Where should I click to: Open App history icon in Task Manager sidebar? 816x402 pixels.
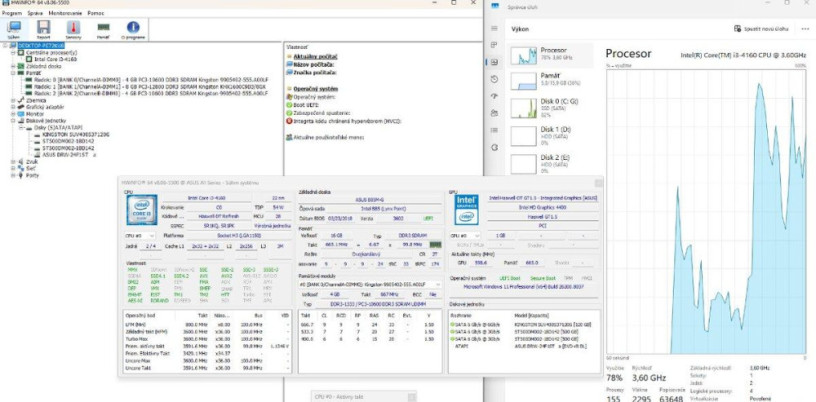click(494, 79)
